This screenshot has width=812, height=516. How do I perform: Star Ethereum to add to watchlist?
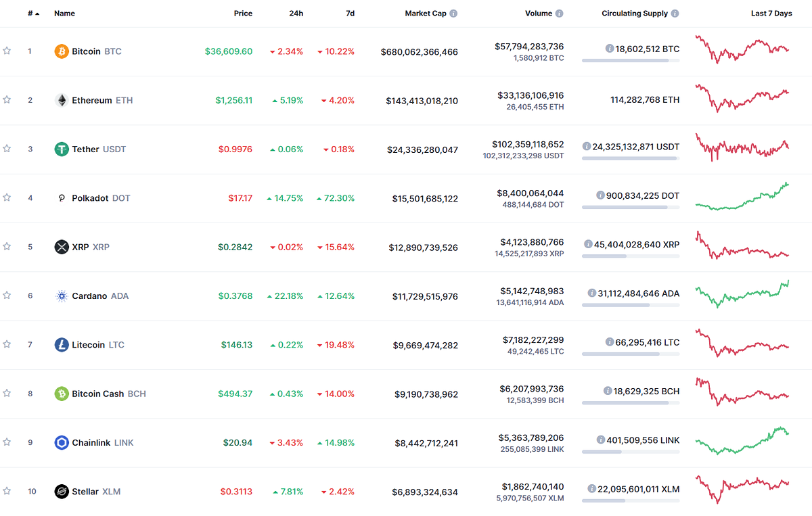coord(7,99)
